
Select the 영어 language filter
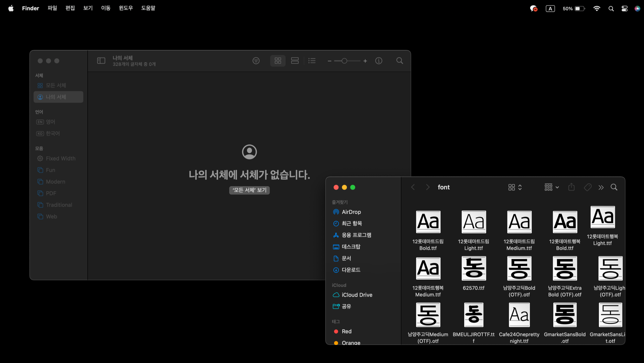tap(58, 122)
